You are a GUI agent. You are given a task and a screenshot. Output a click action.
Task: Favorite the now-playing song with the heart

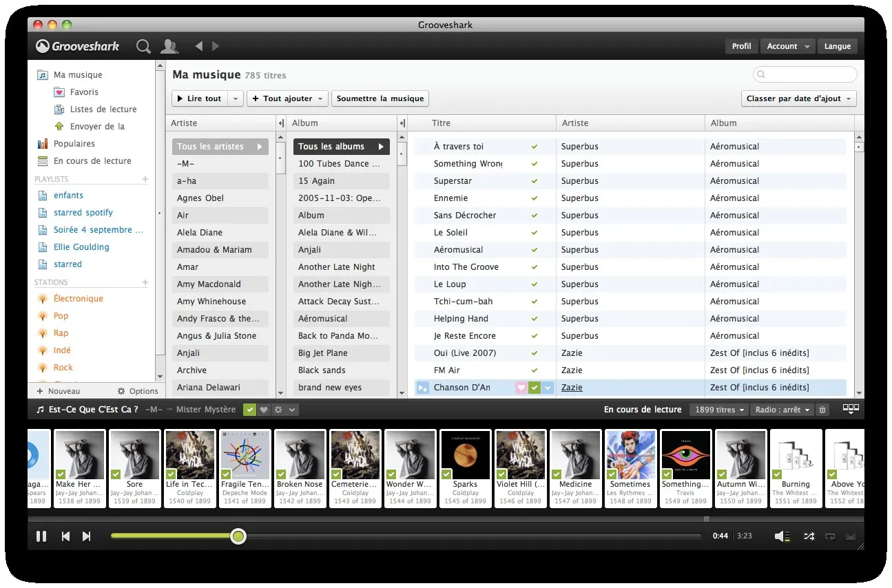(264, 410)
